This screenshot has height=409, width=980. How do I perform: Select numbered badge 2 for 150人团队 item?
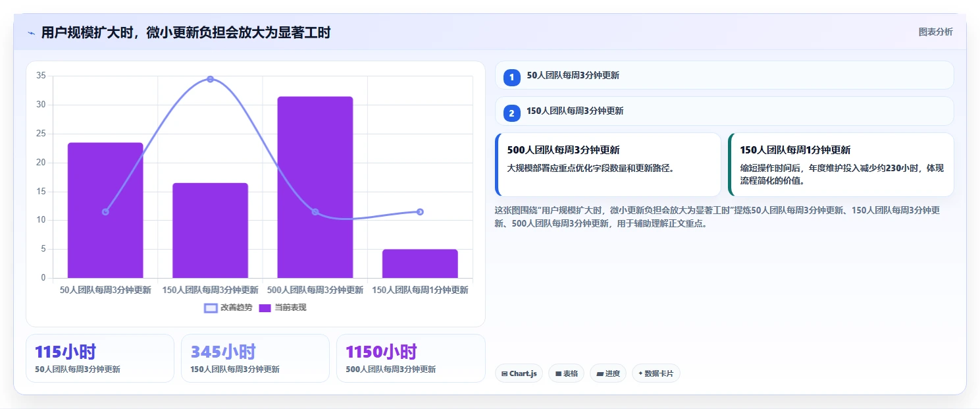511,113
